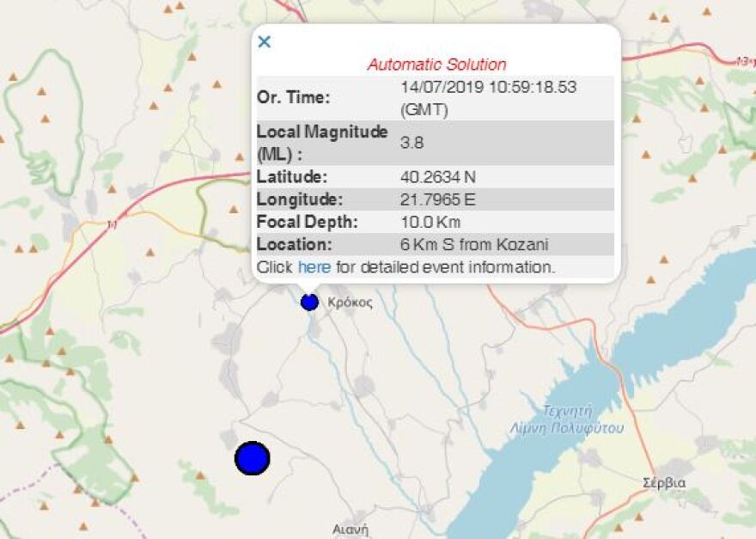The height and width of the screenshot is (539, 756).
Task: Click the orange peak triangle near Σέρβια
Action: (638, 517)
